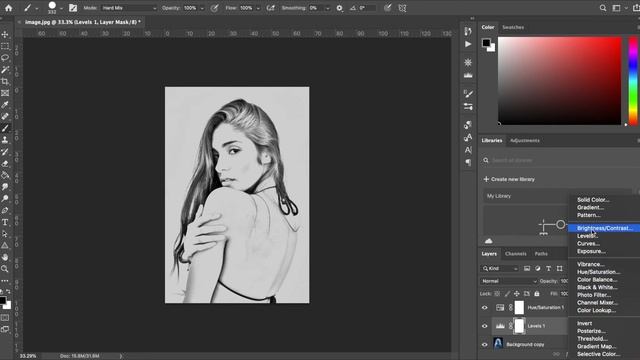Select the Pen tool
Image resolution: width=640 pixels, height=360 pixels.
(x=5, y=211)
